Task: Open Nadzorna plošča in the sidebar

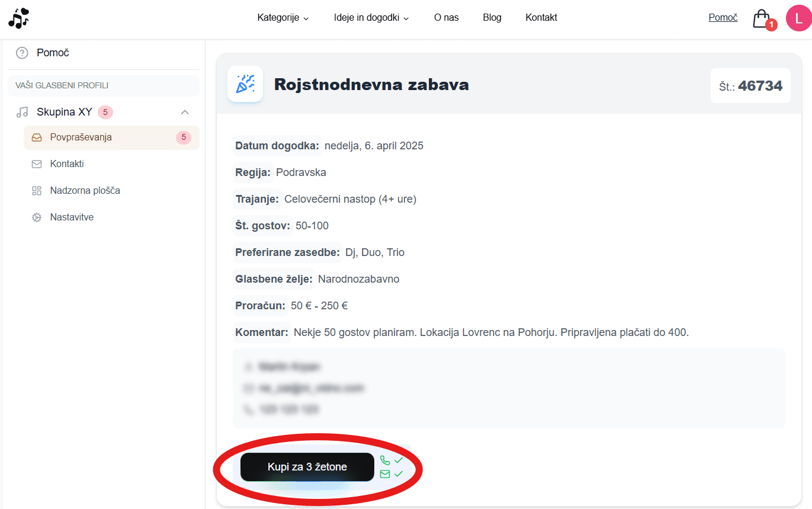Action: [x=85, y=191]
